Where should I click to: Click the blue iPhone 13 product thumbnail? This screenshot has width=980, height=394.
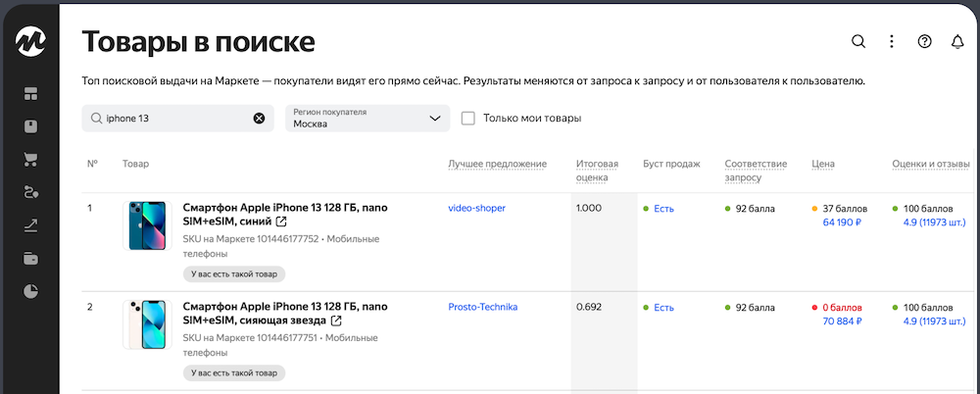point(147,225)
